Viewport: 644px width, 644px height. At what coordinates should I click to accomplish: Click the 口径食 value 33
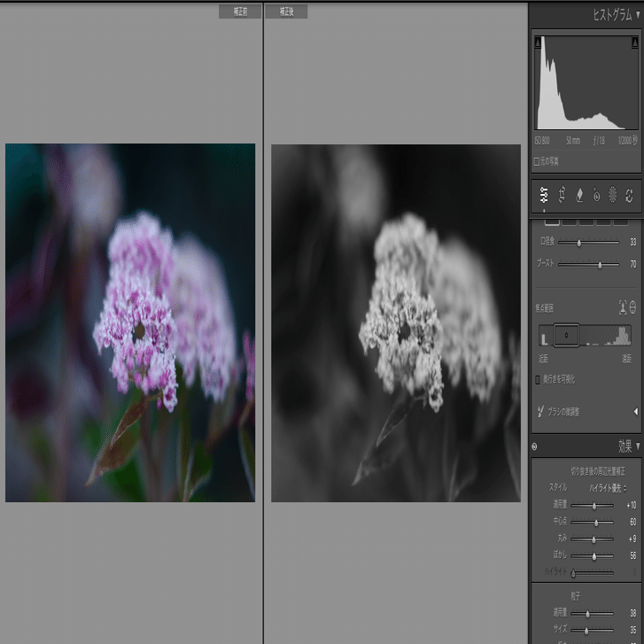[632, 243]
